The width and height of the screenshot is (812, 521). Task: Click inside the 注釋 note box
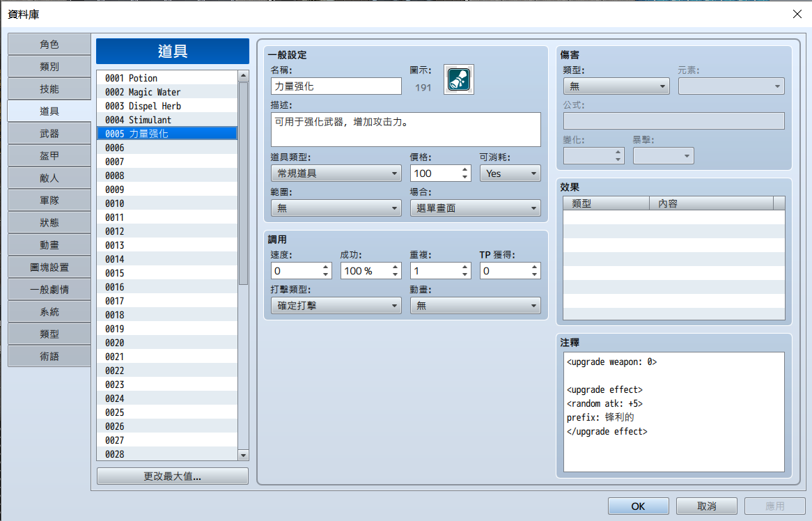pos(673,412)
